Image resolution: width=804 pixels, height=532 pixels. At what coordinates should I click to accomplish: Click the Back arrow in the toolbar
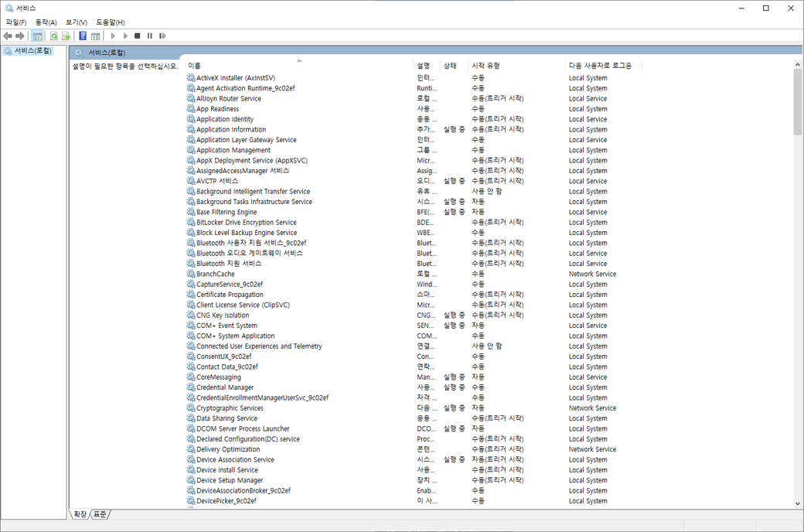pyautogui.click(x=8, y=36)
